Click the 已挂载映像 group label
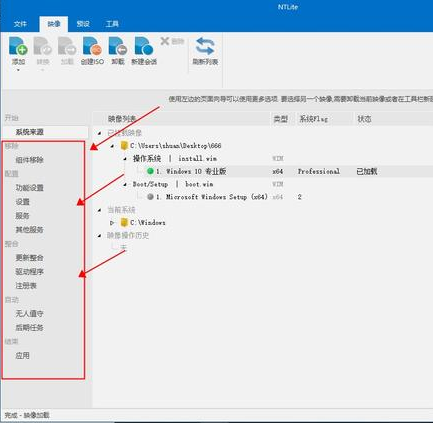 [125, 133]
